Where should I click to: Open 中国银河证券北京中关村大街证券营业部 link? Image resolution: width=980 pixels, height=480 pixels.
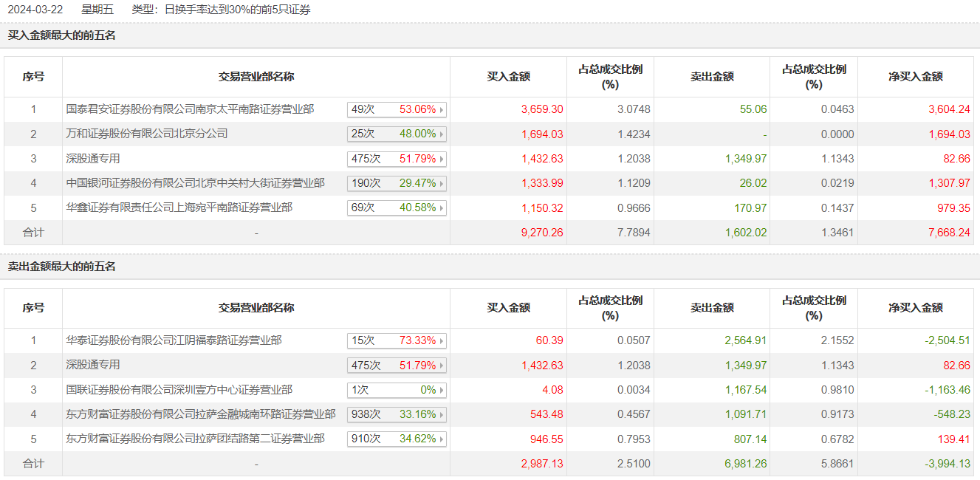point(195,182)
